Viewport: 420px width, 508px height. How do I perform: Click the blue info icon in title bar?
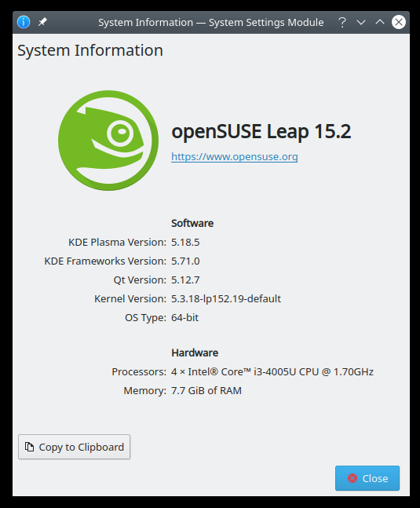(x=24, y=22)
